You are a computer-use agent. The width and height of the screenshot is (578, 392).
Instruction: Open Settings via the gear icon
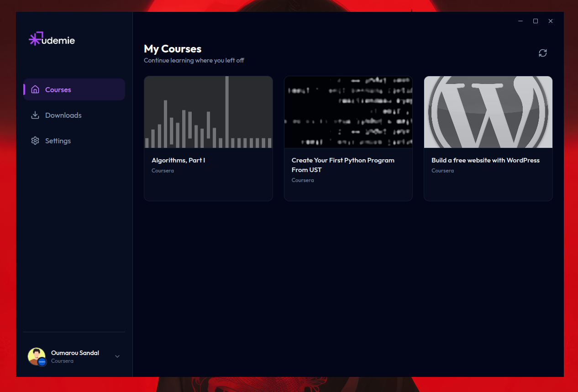point(35,141)
